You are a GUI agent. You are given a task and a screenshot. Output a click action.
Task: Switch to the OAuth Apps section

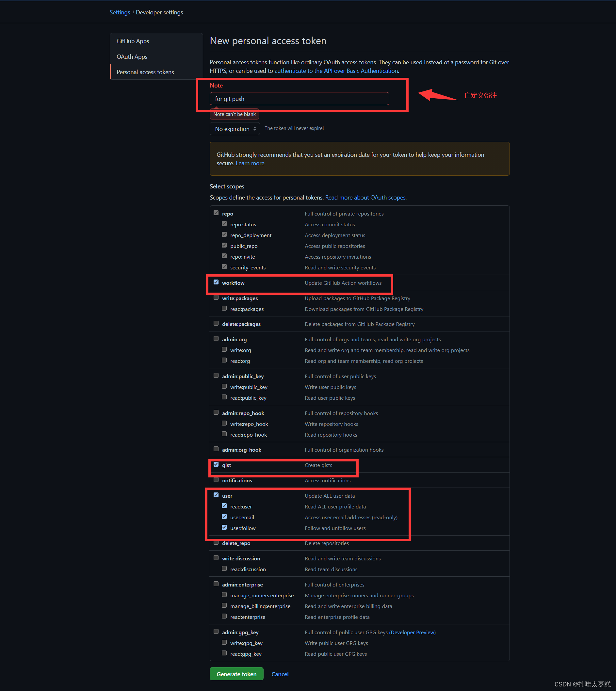click(x=132, y=56)
